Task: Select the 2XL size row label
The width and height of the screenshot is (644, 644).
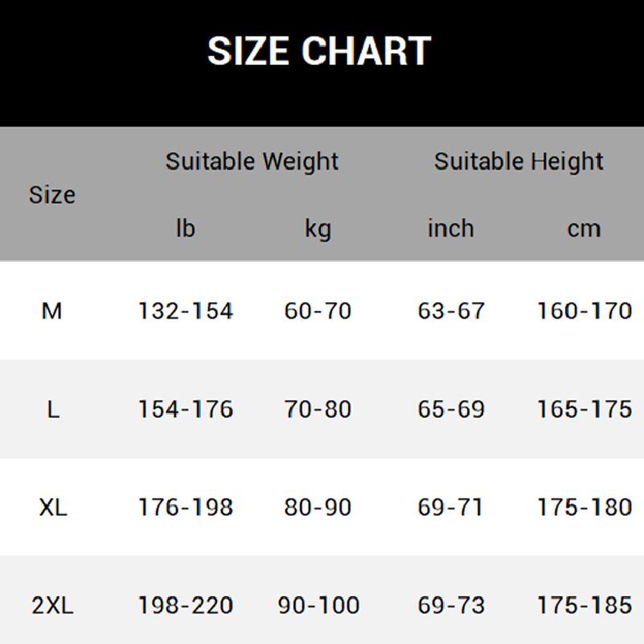Action: [x=52, y=605]
